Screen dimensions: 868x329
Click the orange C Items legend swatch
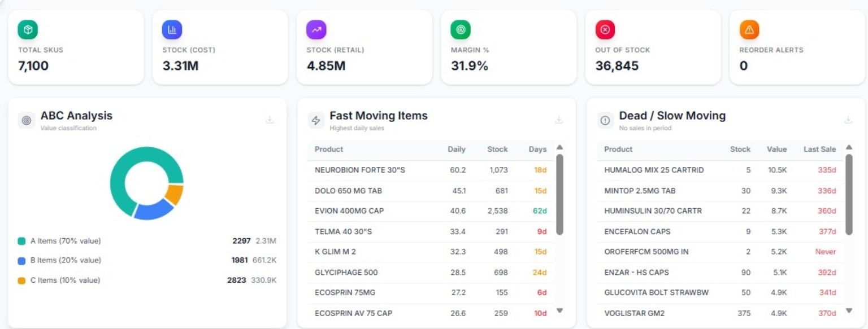click(x=21, y=280)
